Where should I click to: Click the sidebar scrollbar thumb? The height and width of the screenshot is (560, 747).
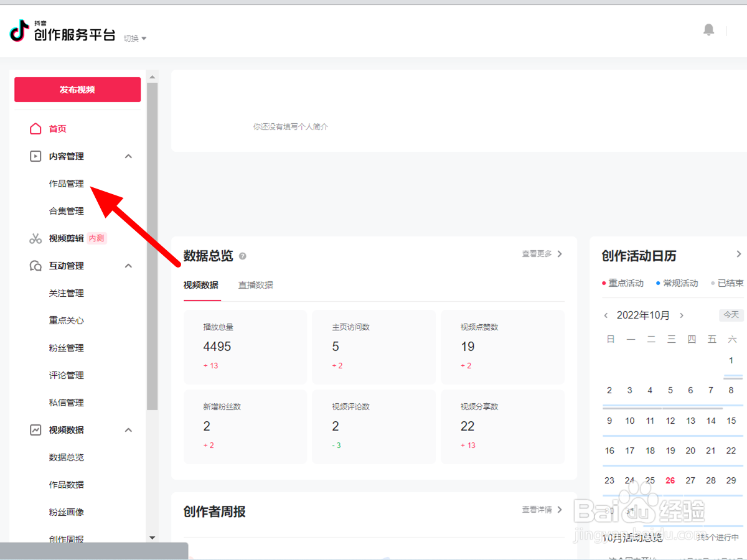coord(152,246)
